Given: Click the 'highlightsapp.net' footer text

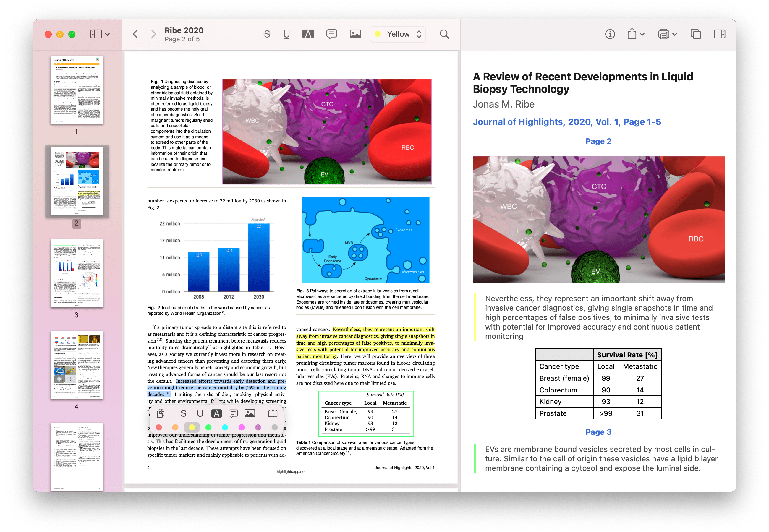Looking at the screenshot, I should point(291,472).
